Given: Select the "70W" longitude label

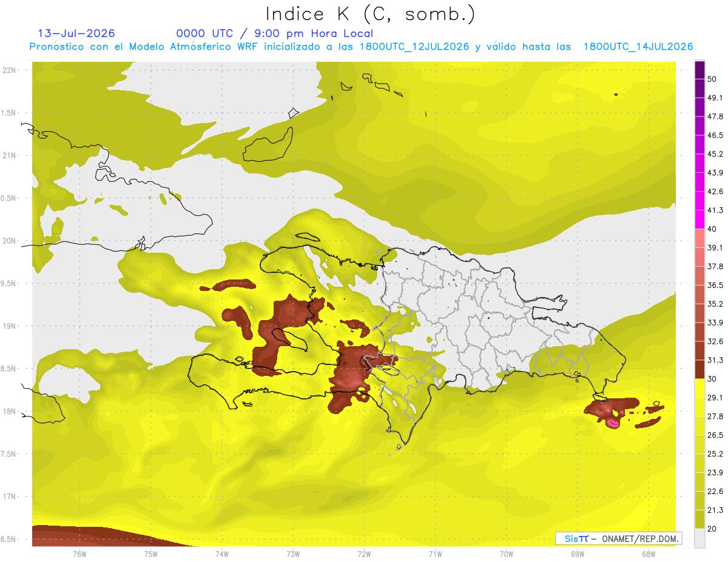Looking at the screenshot, I should coord(507,554).
